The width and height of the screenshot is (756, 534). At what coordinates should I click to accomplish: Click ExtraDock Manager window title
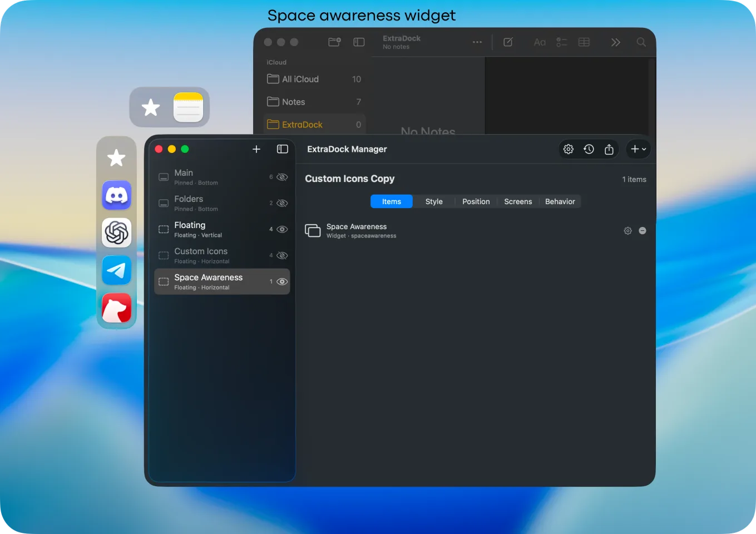347,149
